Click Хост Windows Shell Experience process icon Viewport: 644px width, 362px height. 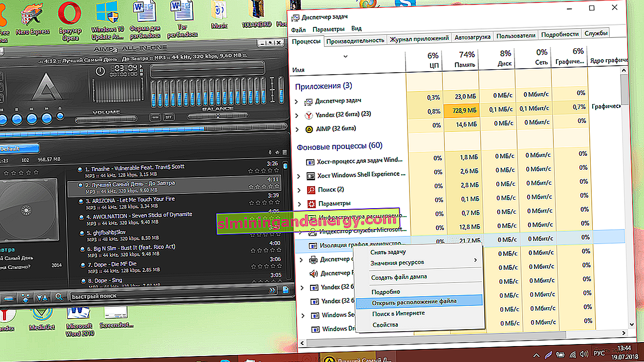[x=311, y=175]
